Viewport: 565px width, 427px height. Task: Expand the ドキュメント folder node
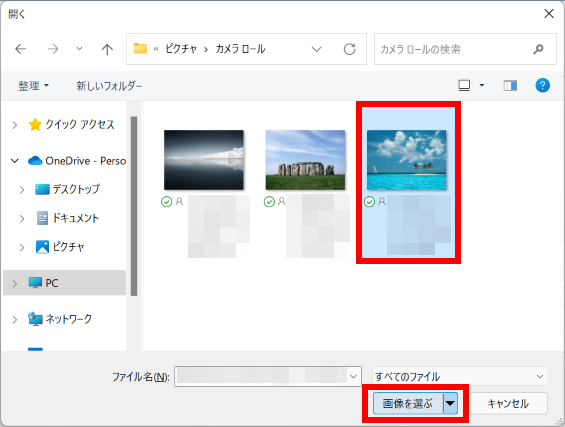(22, 218)
